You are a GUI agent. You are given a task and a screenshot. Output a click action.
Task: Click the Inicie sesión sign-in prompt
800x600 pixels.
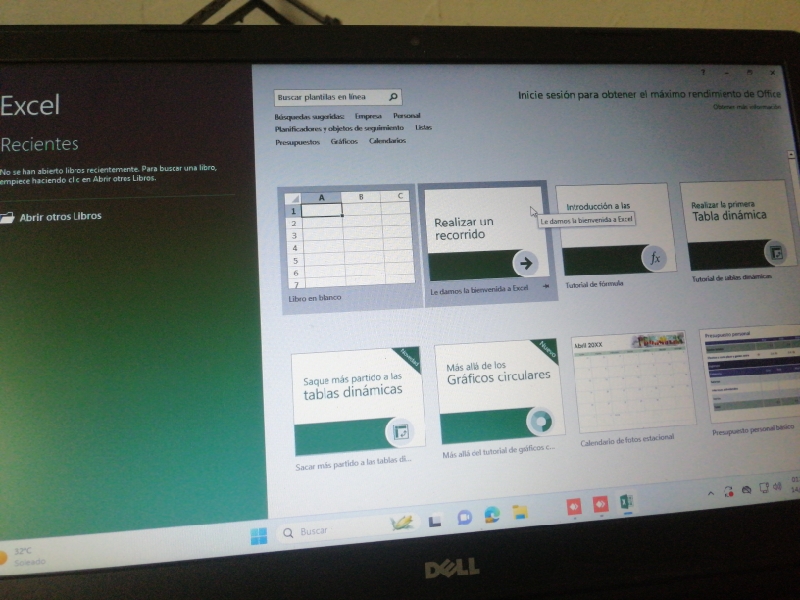[x=649, y=94]
